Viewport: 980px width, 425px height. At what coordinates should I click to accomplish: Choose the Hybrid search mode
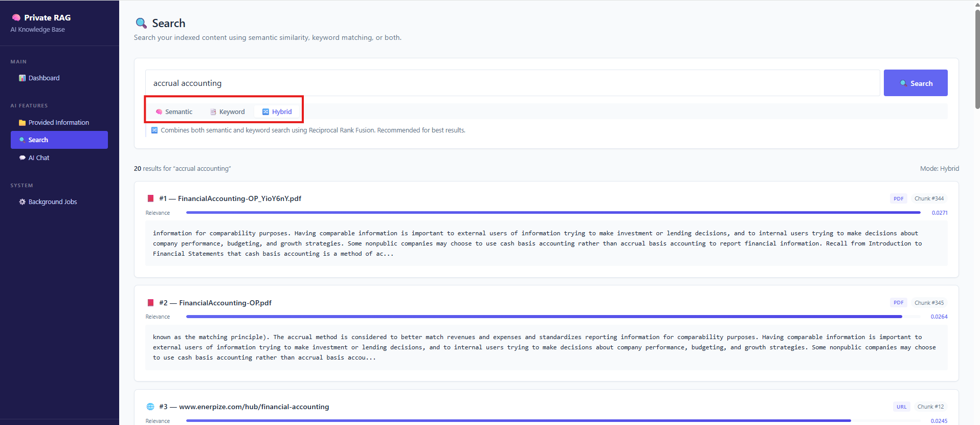pos(277,112)
